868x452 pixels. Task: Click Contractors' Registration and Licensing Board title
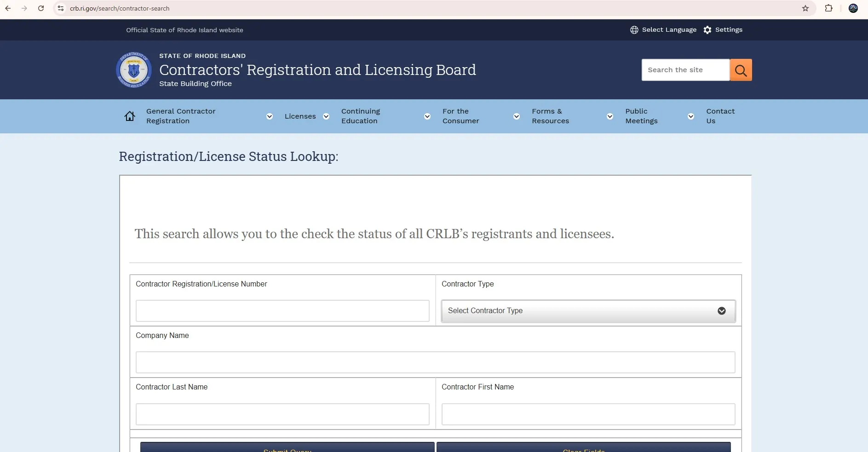coord(317,70)
